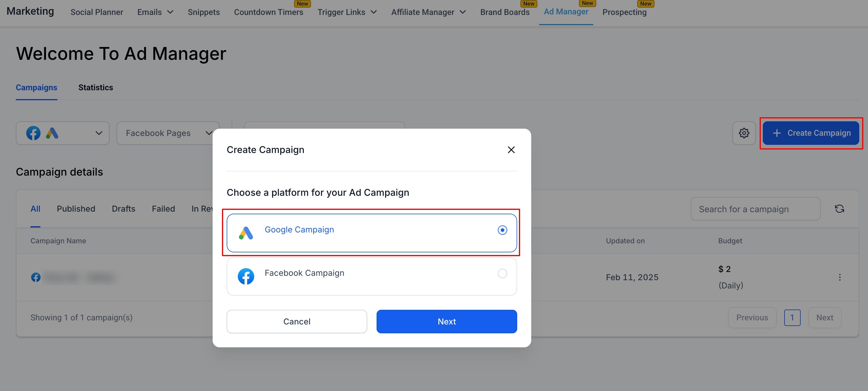Select the Facebook Campaign radio button
Screen dimensions: 868x391
pyautogui.click(x=502, y=273)
